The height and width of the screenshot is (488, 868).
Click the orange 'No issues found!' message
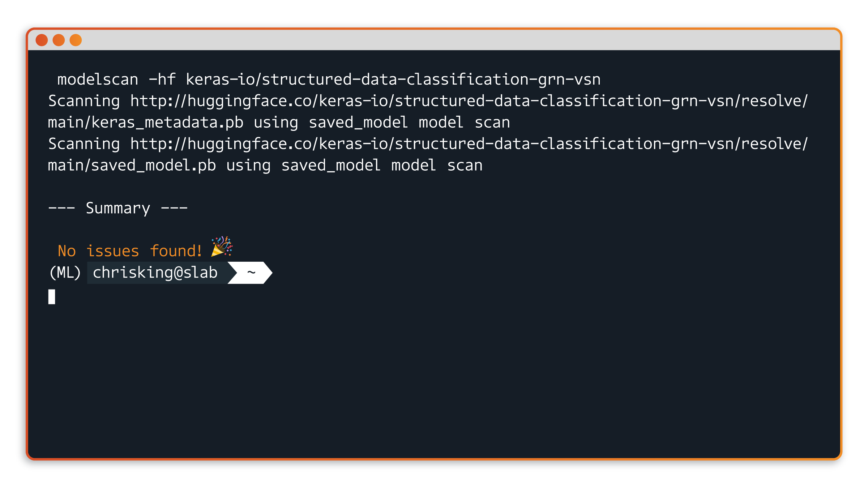[129, 251]
